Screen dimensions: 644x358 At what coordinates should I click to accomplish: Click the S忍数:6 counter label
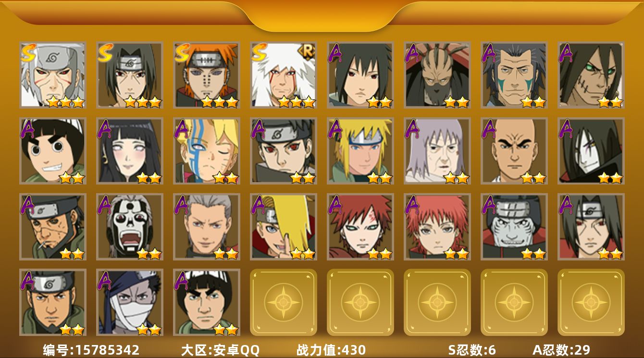pyautogui.click(x=472, y=350)
